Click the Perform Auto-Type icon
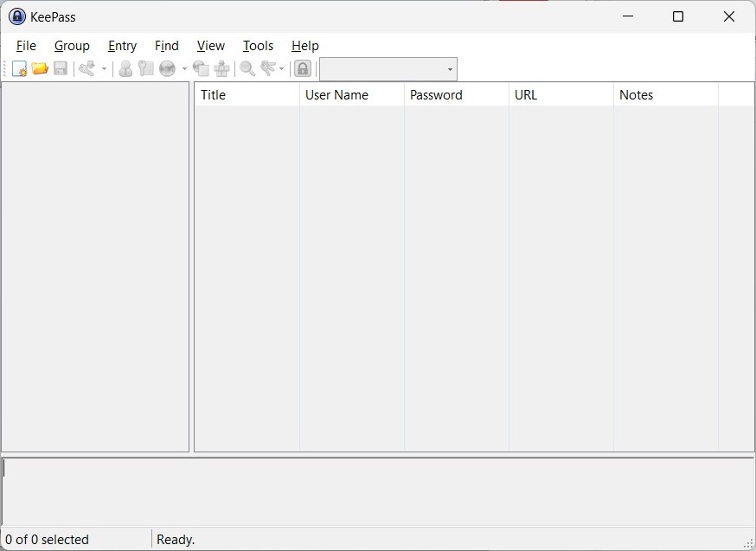Image resolution: width=756 pixels, height=551 pixels. point(222,69)
